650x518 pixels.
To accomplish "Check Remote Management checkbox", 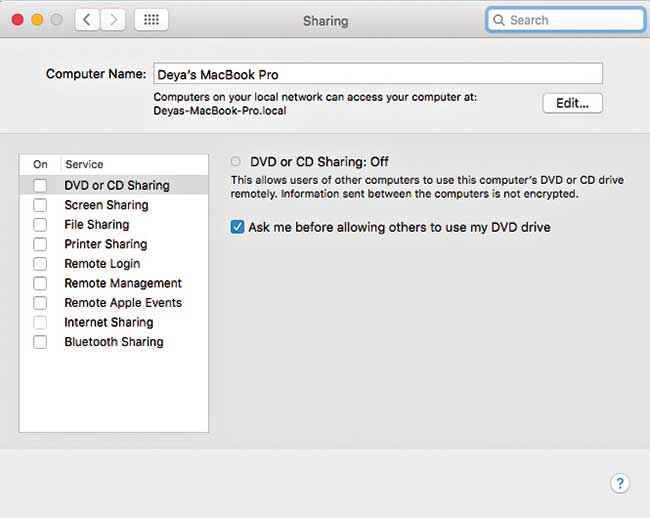I will tap(40, 283).
